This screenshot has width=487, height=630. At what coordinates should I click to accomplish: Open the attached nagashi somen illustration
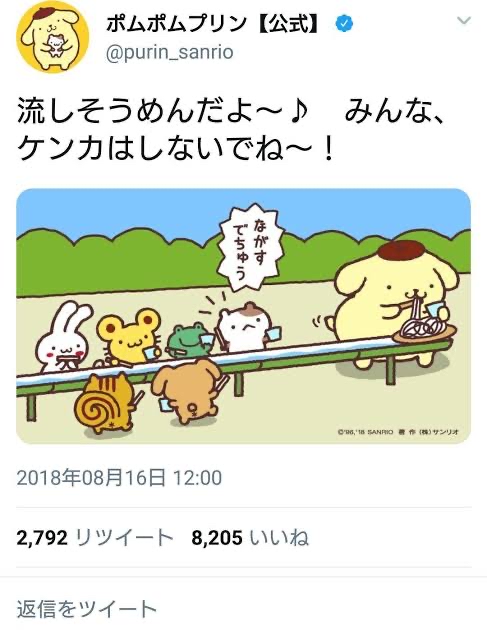(244, 316)
